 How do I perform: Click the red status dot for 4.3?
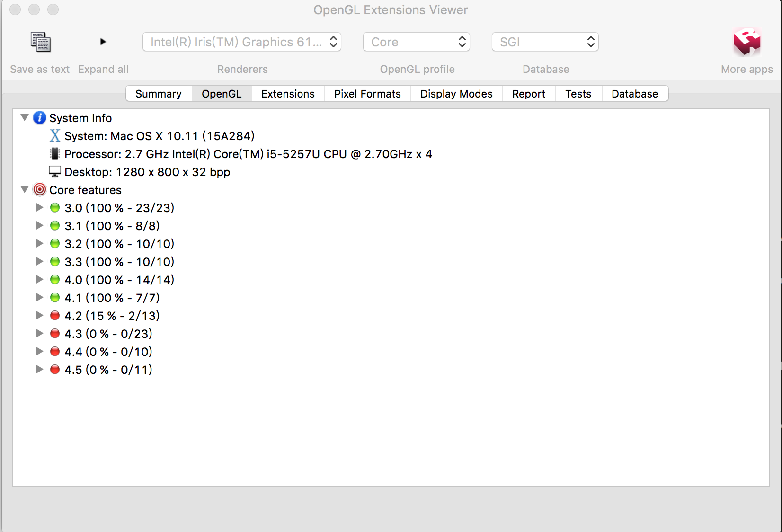[x=55, y=334]
